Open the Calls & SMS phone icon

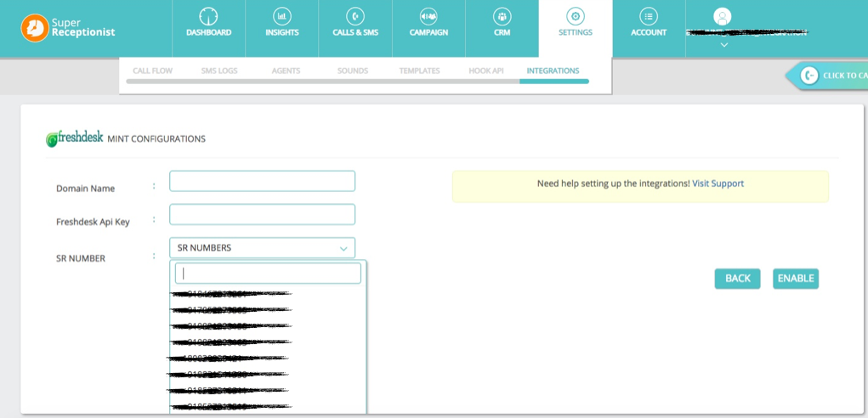click(355, 17)
